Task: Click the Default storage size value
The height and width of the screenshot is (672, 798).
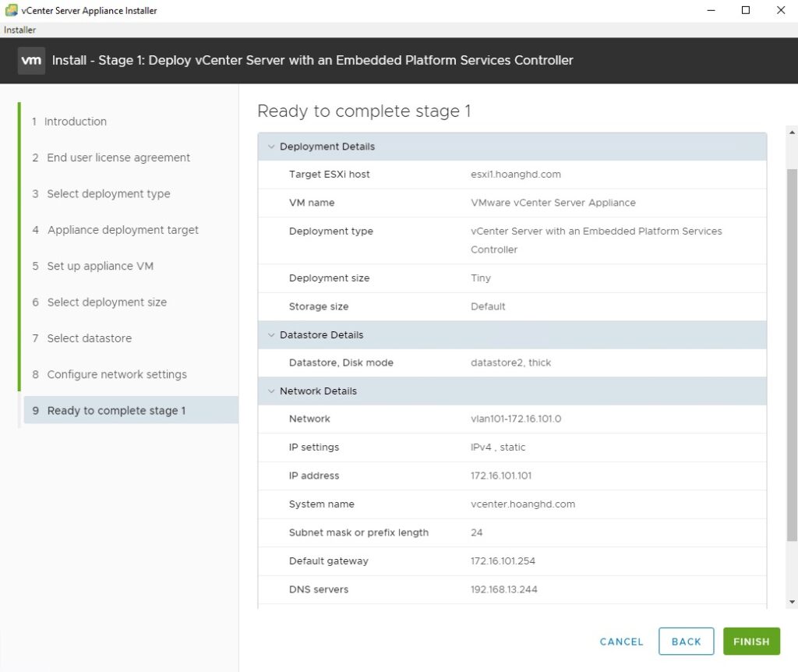Action: point(488,306)
